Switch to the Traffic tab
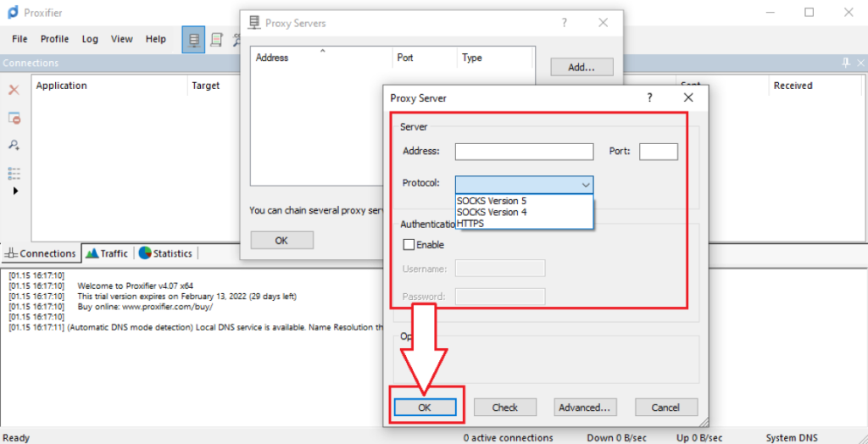Image resolution: width=868 pixels, height=444 pixels. [x=107, y=253]
